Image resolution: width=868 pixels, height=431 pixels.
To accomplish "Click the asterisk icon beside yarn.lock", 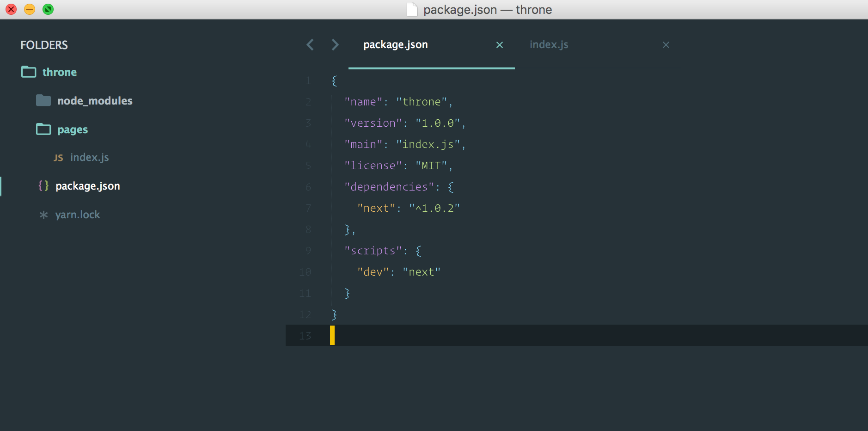I will click(43, 214).
